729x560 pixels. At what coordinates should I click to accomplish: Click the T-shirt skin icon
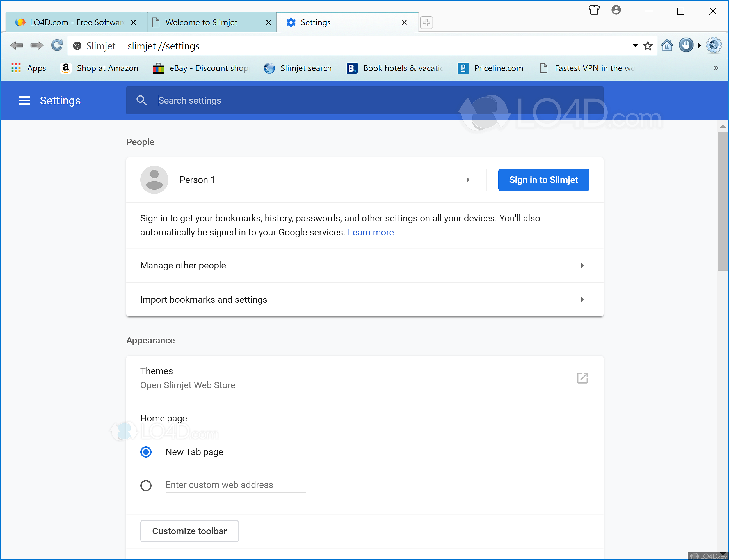point(594,10)
